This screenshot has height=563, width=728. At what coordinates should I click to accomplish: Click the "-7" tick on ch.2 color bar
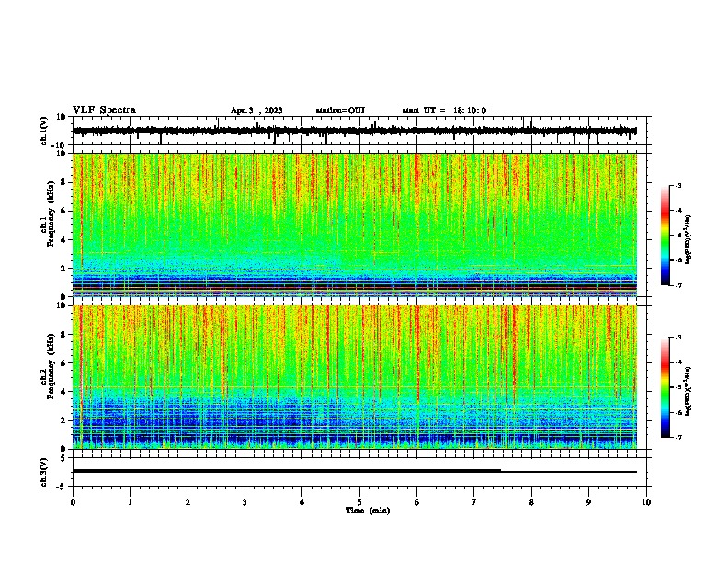click(677, 437)
